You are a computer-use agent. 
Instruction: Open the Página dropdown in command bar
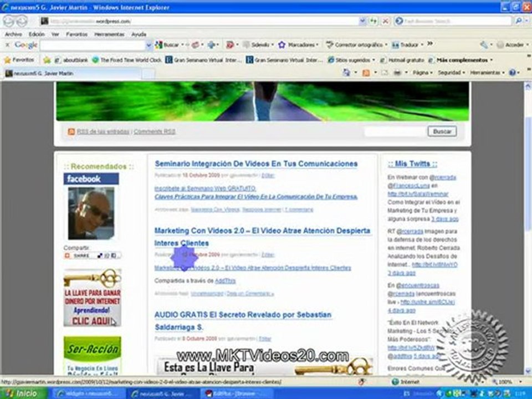click(422, 73)
